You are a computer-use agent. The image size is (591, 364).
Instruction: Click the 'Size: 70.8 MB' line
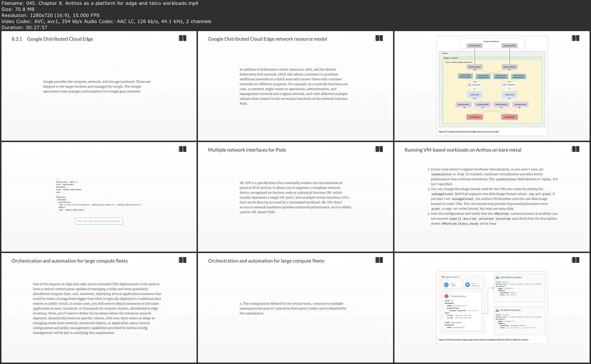coord(18,9)
